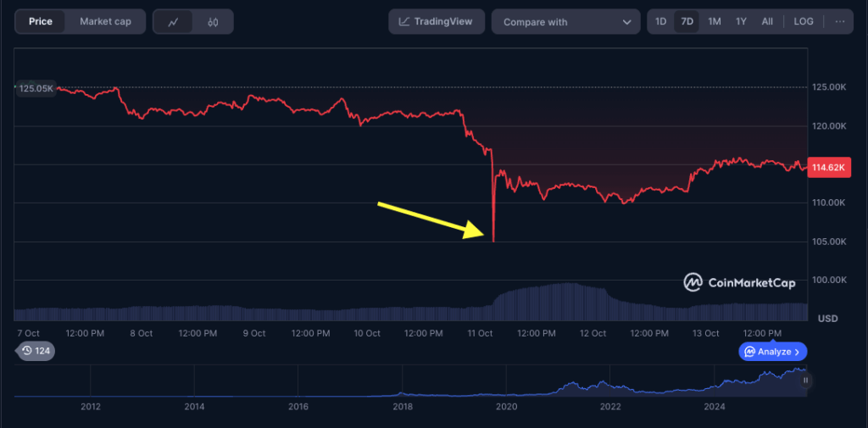
Task: Expand the Compare with dropdown
Action: (565, 22)
